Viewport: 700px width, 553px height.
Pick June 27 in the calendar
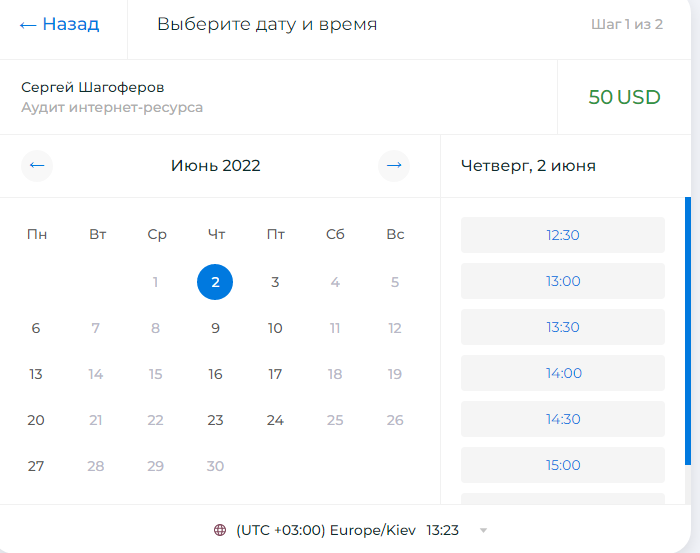click(x=36, y=466)
